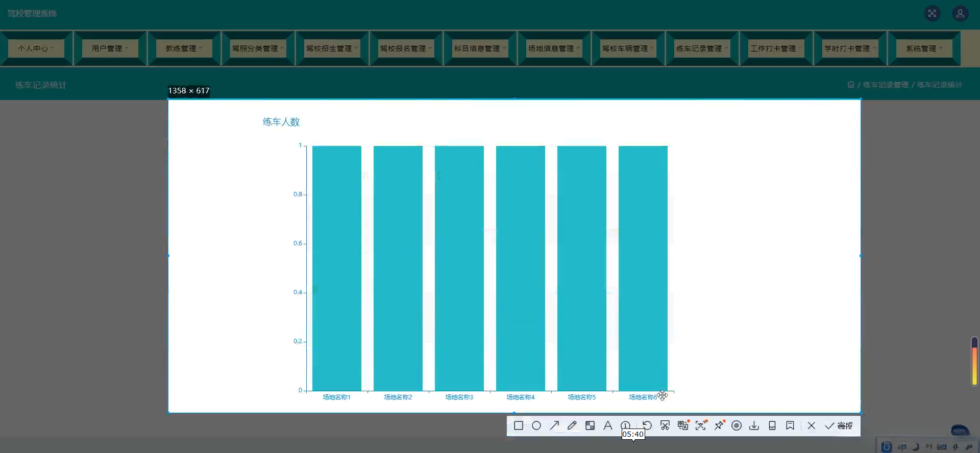Start screen recording from the toolbar
980x453 pixels.
[x=737, y=425]
